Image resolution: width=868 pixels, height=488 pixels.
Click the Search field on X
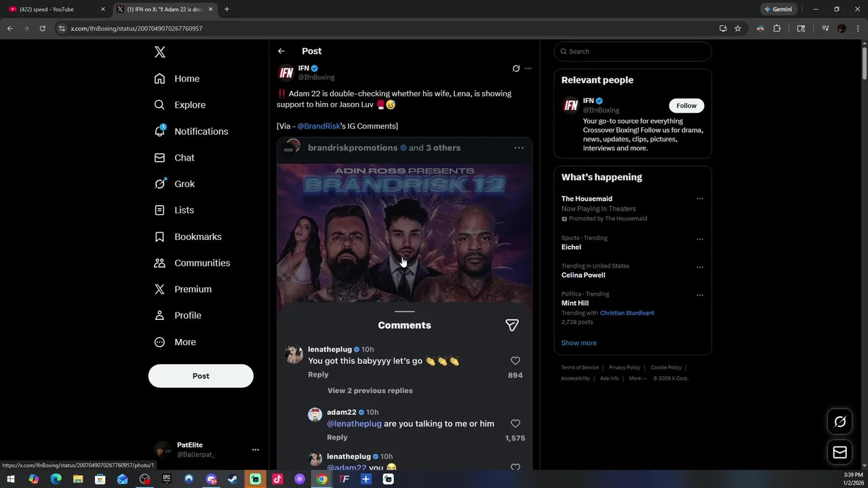tap(633, 52)
